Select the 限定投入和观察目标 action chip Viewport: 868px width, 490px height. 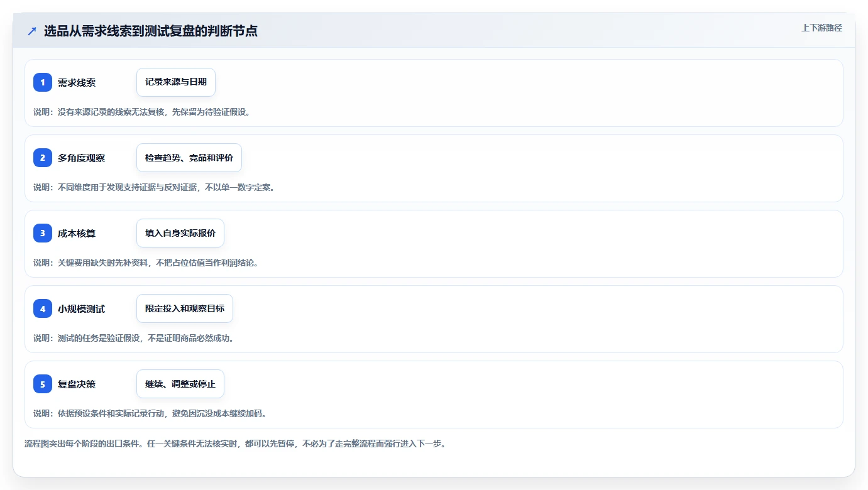(x=185, y=308)
